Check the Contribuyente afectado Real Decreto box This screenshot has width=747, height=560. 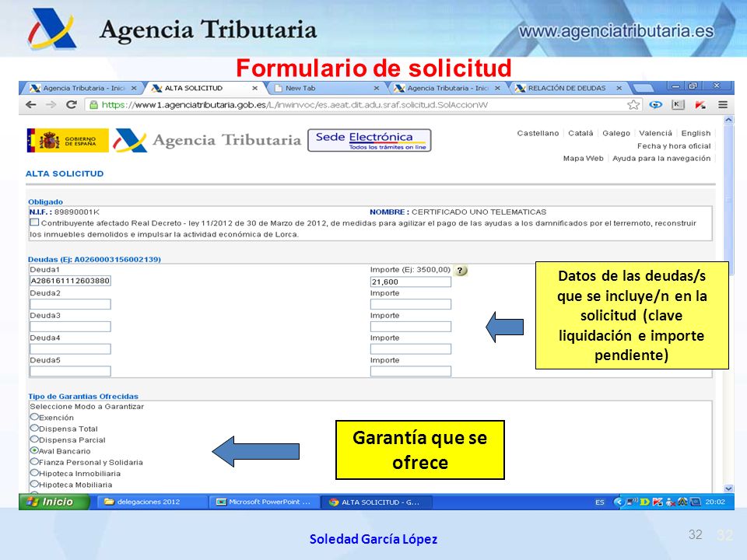click(34, 222)
